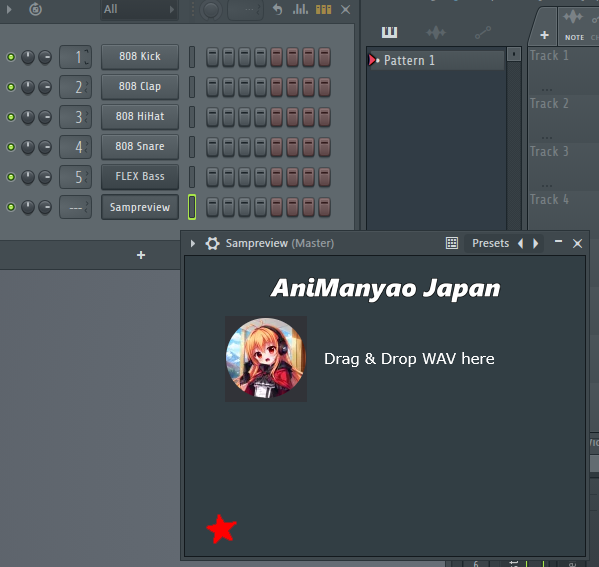Viewport: 599px width, 567px height.
Task: Select the NOTE waveform tab in playlist
Action: 574,26
